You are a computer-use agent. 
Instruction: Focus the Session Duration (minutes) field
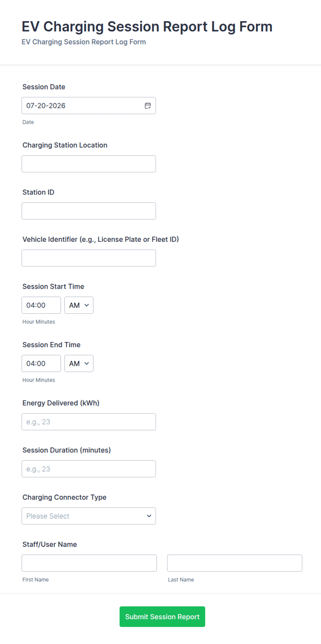[x=89, y=469]
